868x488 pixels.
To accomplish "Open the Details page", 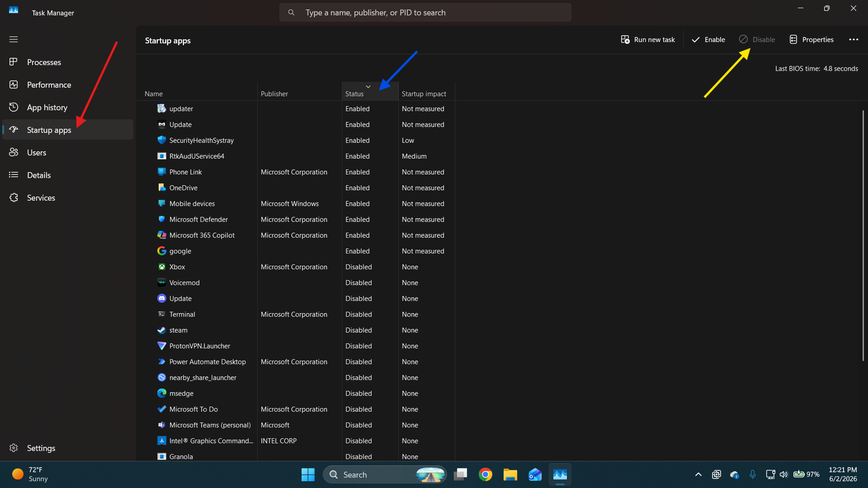I will click(68, 175).
